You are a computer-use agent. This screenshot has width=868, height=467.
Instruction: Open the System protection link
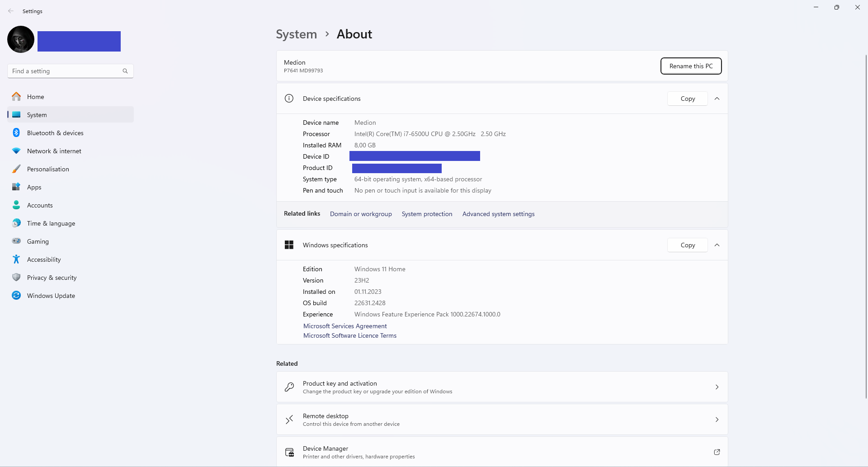click(427, 214)
